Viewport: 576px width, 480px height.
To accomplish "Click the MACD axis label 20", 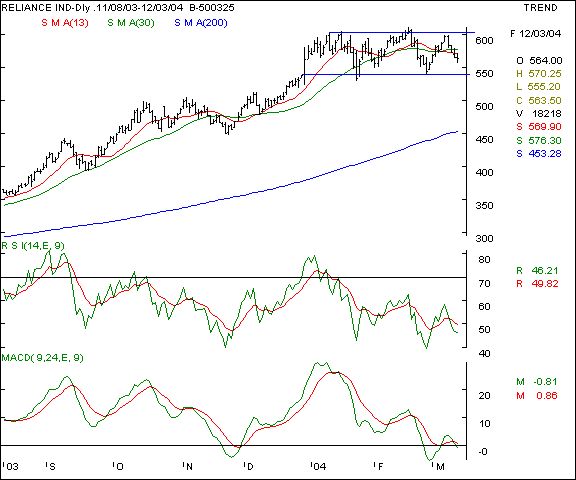I will click(484, 396).
